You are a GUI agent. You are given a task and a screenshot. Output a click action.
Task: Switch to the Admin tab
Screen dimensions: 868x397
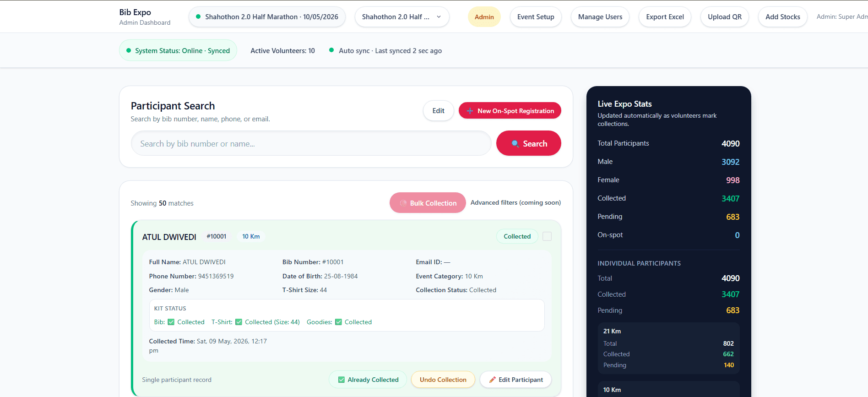coord(484,17)
